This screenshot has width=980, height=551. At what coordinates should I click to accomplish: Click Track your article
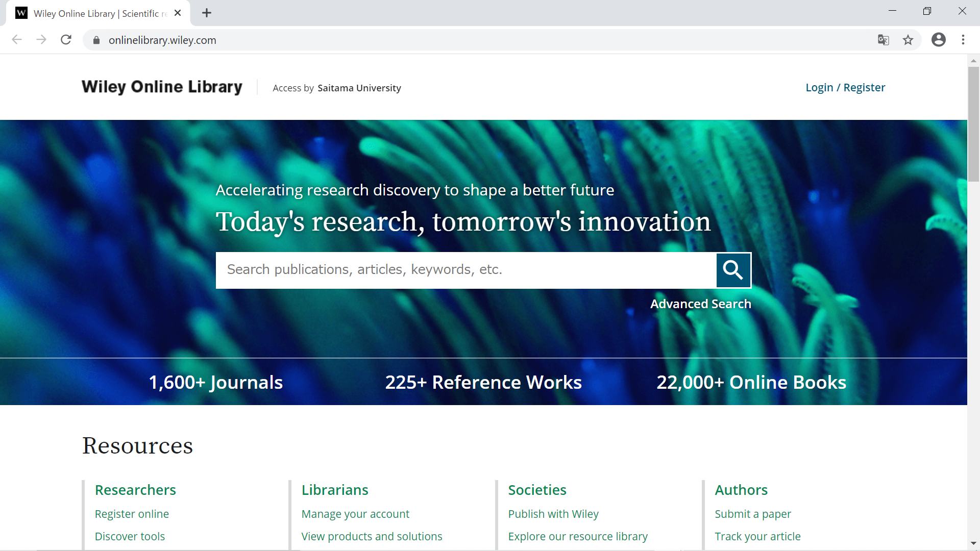tap(757, 537)
